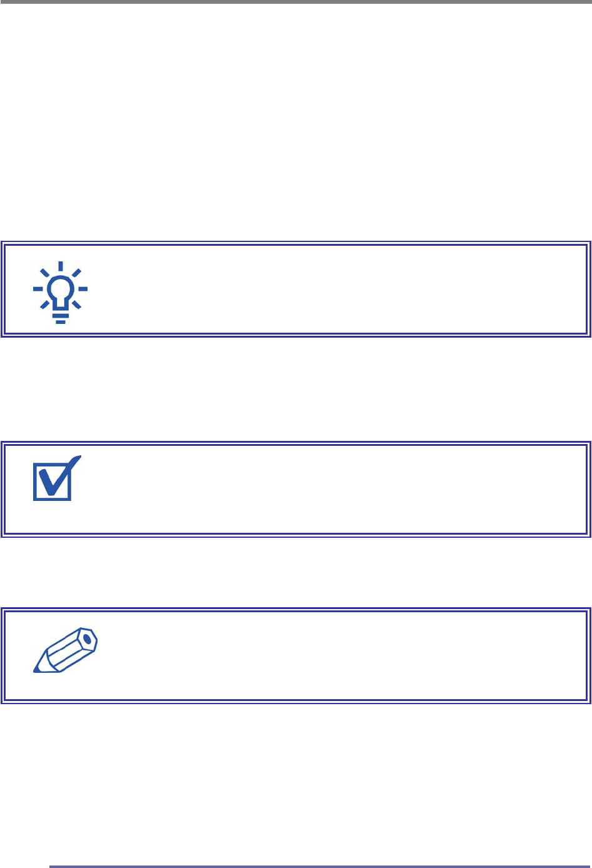Image resolution: width=592 pixels, height=868 pixels.
Task: Click blank page area above the lightbulb box
Action: 296,125
